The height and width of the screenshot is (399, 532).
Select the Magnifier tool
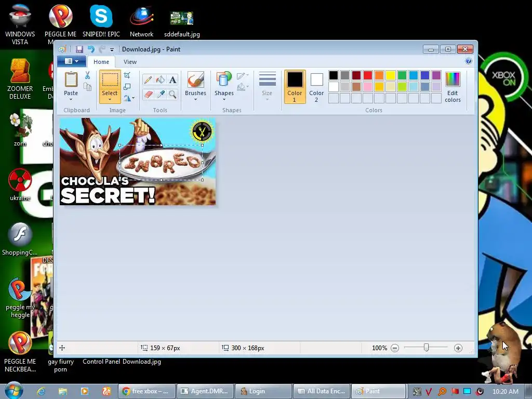(x=172, y=94)
